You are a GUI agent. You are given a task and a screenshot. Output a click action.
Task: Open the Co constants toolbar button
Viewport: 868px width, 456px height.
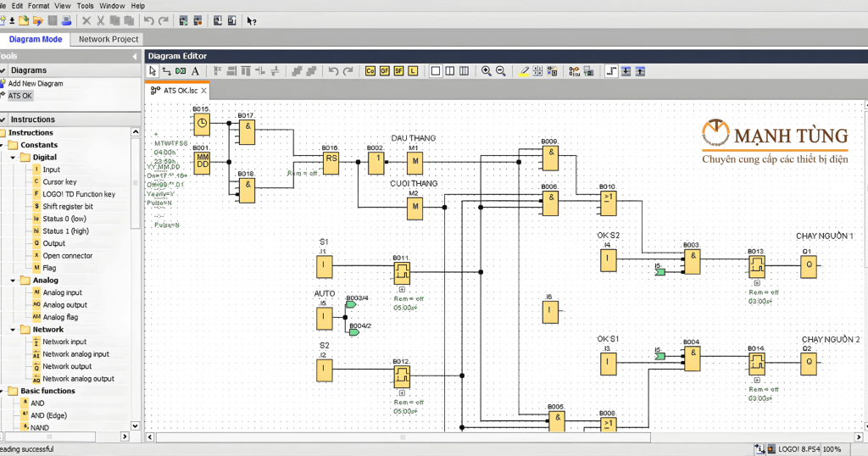click(370, 71)
